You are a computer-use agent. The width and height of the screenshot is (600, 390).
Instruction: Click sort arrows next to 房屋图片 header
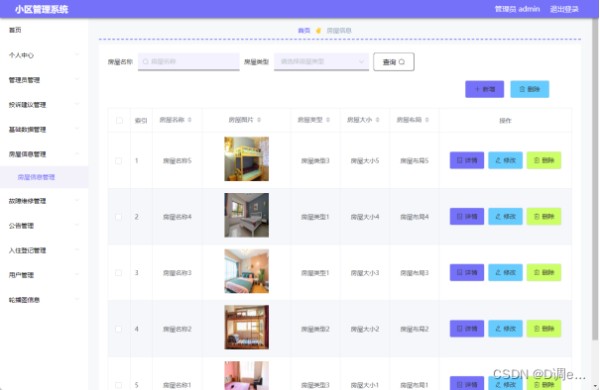pyautogui.click(x=259, y=120)
